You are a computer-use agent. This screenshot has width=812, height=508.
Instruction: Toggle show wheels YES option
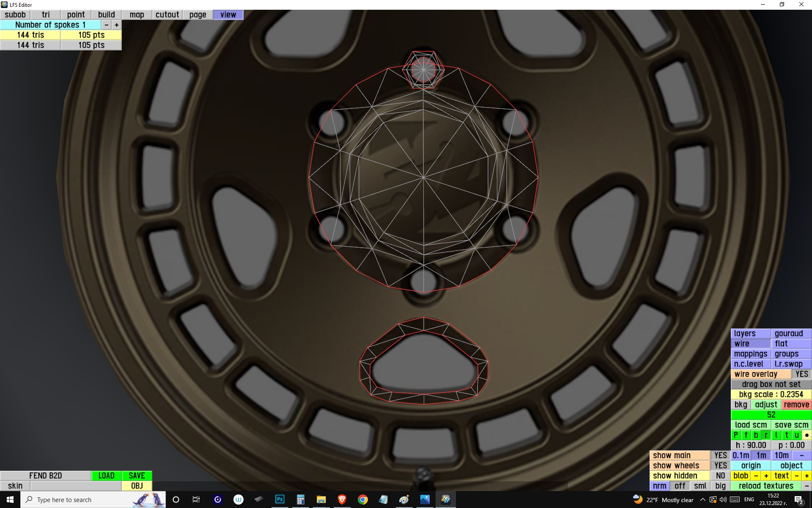click(x=720, y=466)
